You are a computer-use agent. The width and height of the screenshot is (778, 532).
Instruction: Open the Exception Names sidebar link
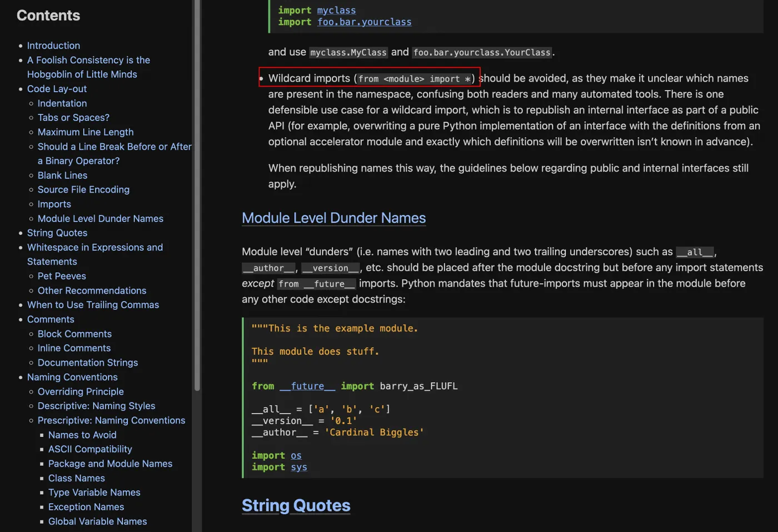point(86,508)
